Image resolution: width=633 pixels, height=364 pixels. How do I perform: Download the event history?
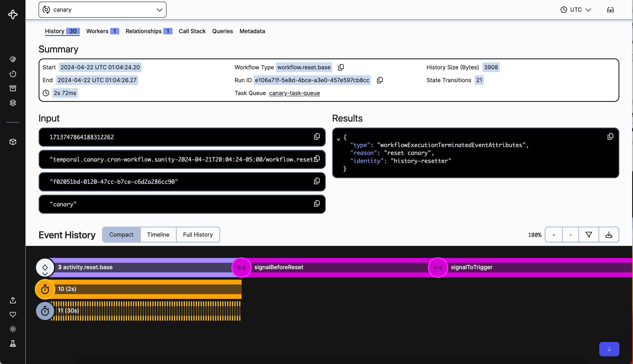[609, 234]
